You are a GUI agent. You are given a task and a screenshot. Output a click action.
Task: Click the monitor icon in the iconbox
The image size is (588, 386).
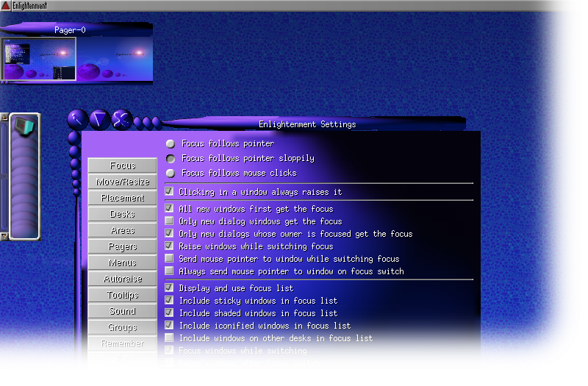[x=24, y=126]
